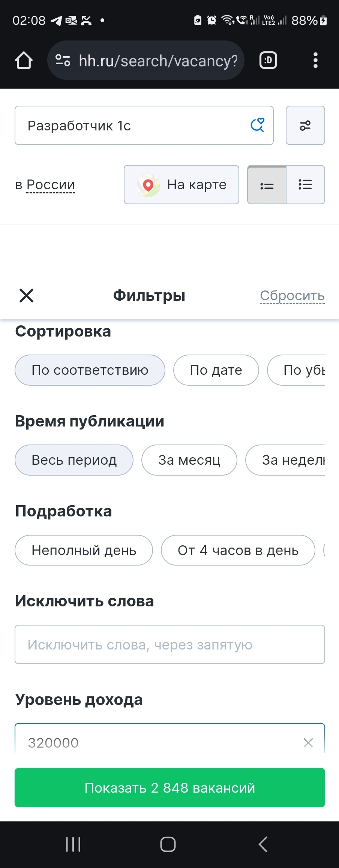Screen dimensions: 339x868
Task: Focus the Исключить слова input
Action: (170, 644)
